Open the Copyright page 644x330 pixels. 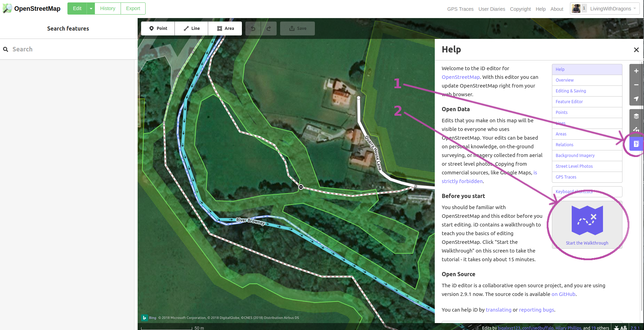click(520, 9)
